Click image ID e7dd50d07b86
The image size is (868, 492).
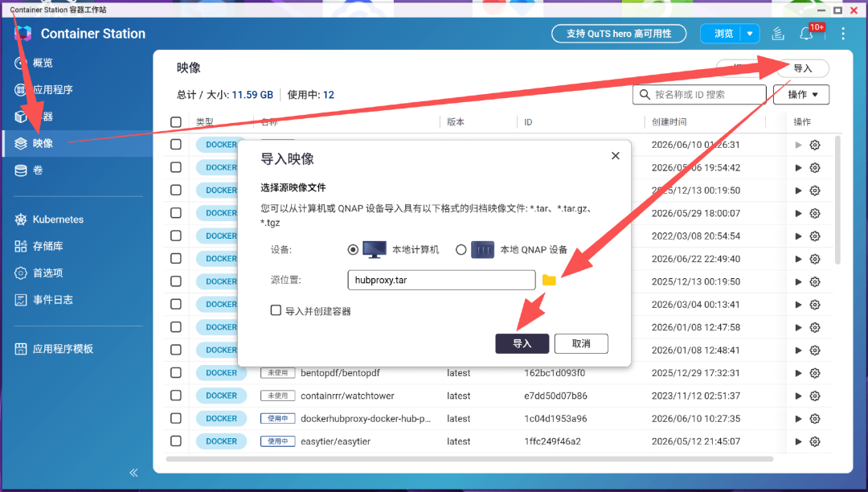click(556, 396)
